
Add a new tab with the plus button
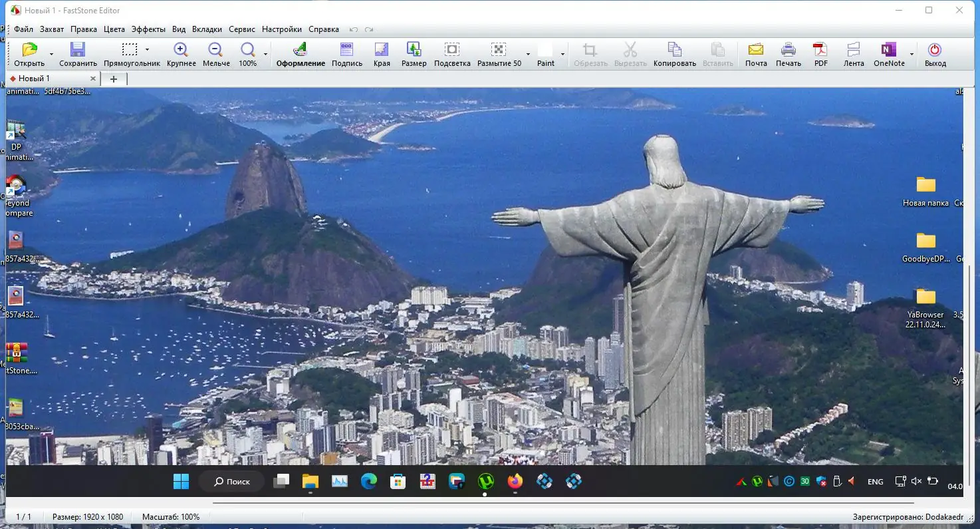(x=113, y=79)
